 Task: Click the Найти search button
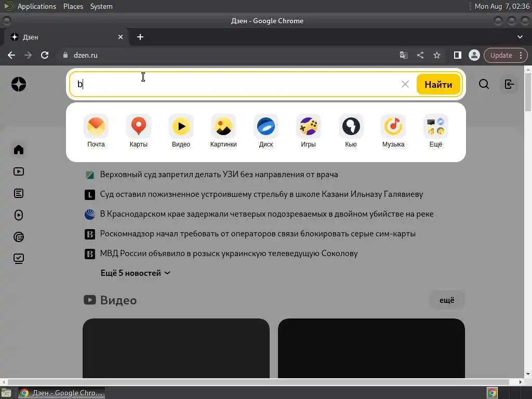(x=438, y=84)
